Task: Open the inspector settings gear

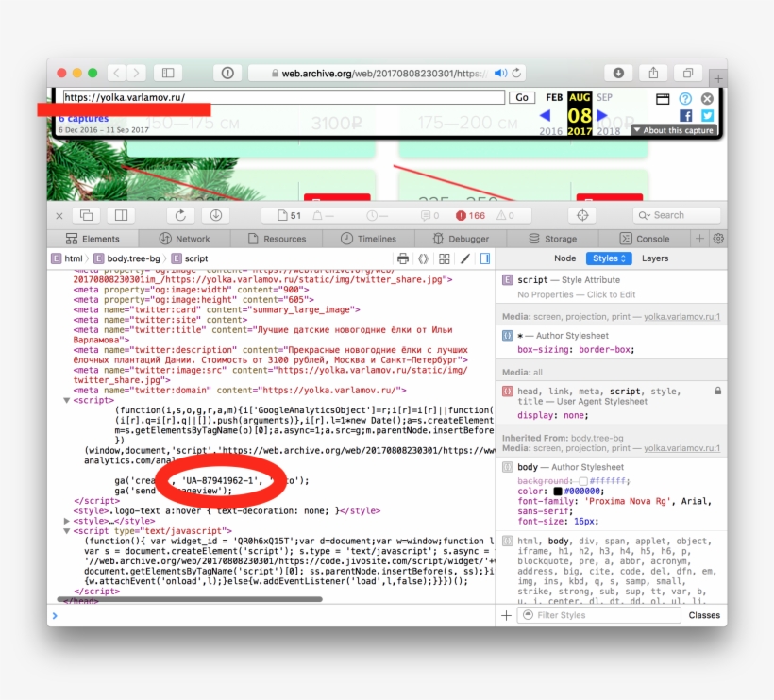Action: [x=718, y=239]
